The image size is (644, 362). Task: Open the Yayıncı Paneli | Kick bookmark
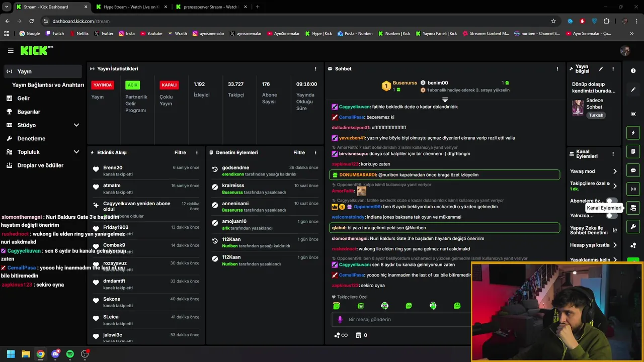coord(435,34)
